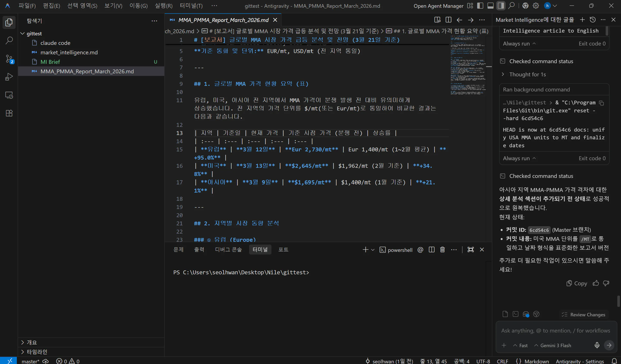Click the Antigravity logo icon
The height and width of the screenshot is (364, 621).
click(7, 6)
